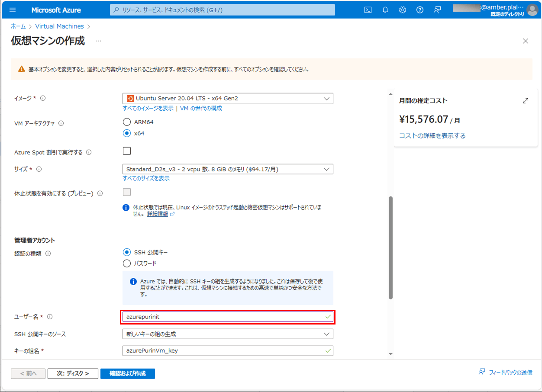This screenshot has width=542, height=392.
Task: Show info tooltip for サイズ
Action: click(x=39, y=169)
